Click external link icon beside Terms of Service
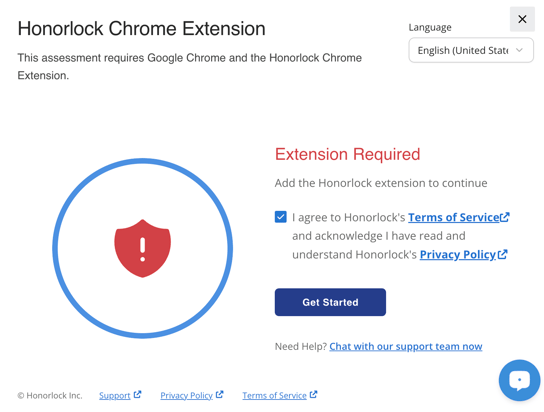 point(504,217)
